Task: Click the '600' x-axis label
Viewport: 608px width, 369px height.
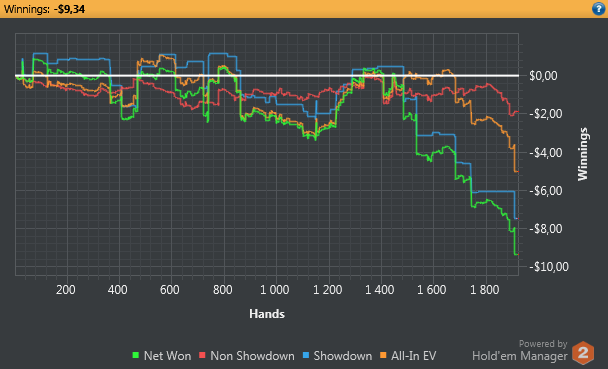Action: 169,290
